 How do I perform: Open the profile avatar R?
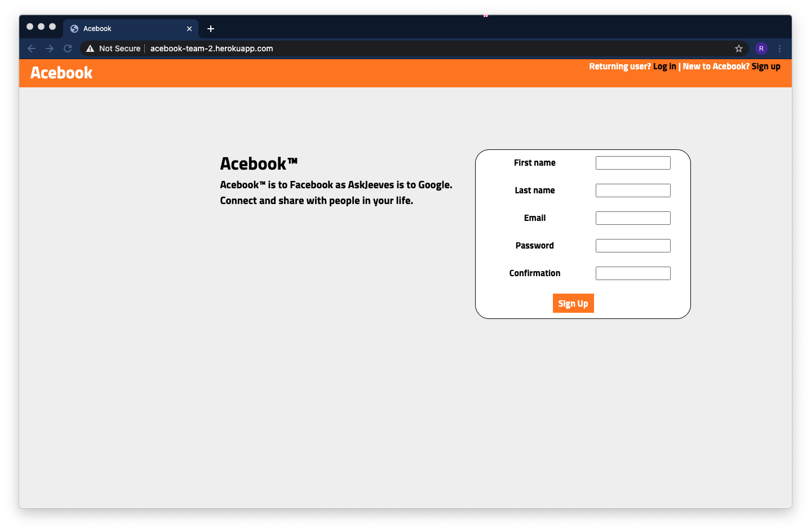point(761,48)
